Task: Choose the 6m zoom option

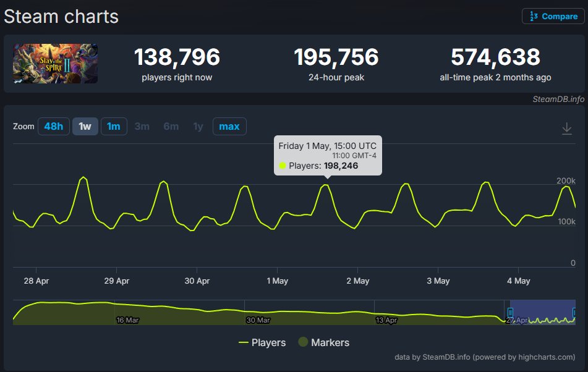Action: click(171, 126)
